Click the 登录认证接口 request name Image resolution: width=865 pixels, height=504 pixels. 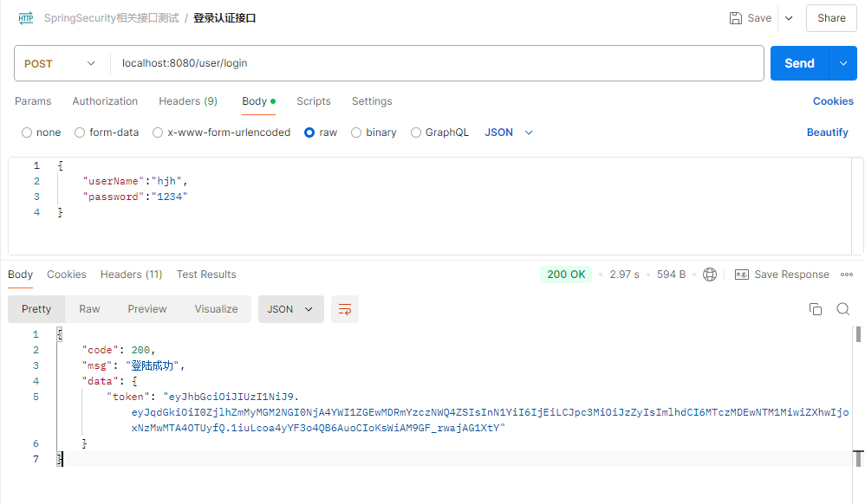tap(224, 18)
